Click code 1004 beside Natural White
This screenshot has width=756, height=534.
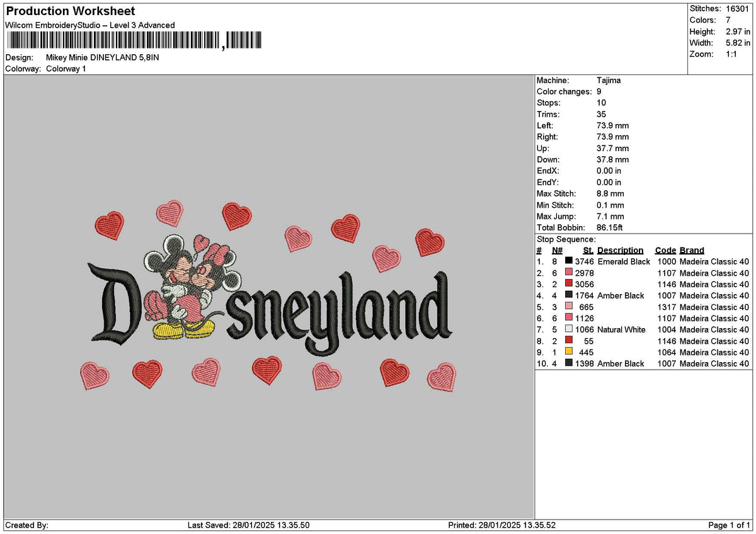point(667,329)
